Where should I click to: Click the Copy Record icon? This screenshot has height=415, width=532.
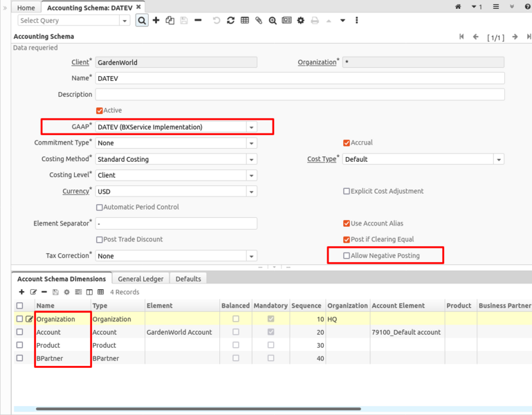coord(169,21)
